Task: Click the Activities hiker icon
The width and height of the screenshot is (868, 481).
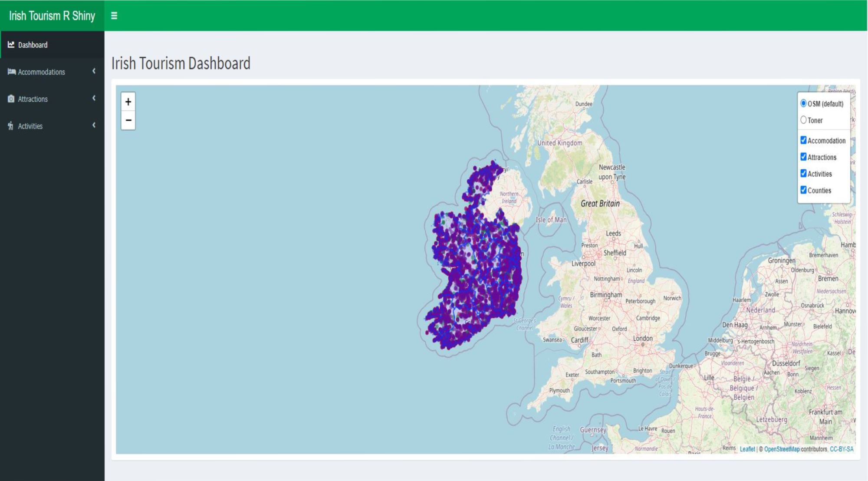Action: pyautogui.click(x=11, y=126)
